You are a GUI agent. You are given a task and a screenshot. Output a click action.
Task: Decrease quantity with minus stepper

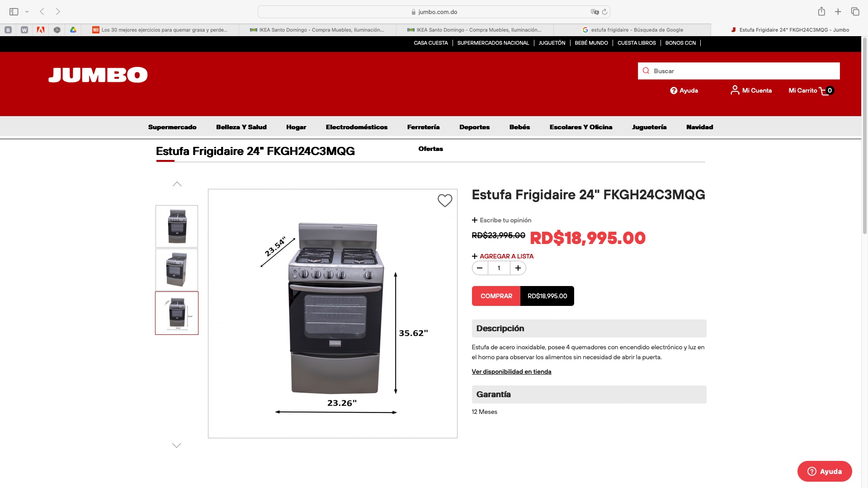pos(480,268)
